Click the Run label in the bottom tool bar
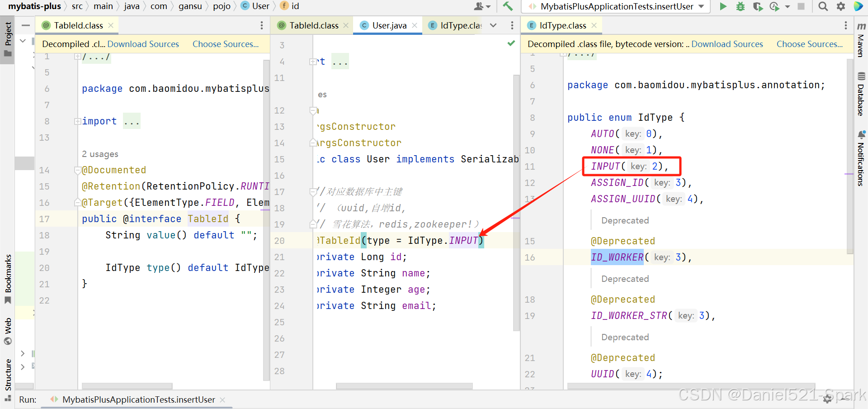The image size is (868, 409). click(28, 399)
